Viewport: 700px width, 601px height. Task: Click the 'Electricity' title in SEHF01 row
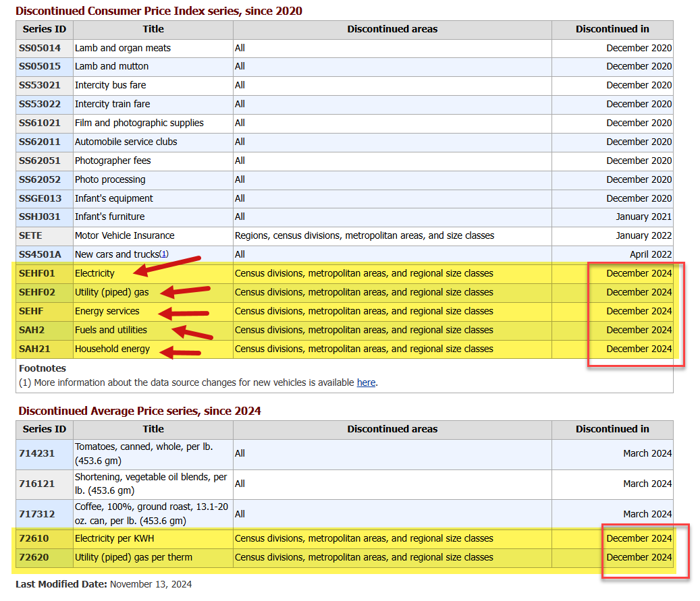[95, 273]
